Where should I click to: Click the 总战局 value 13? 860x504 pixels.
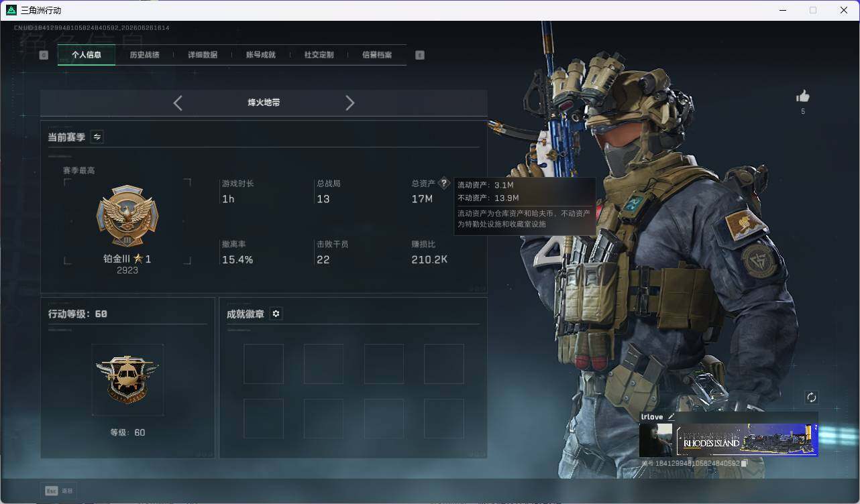323,199
